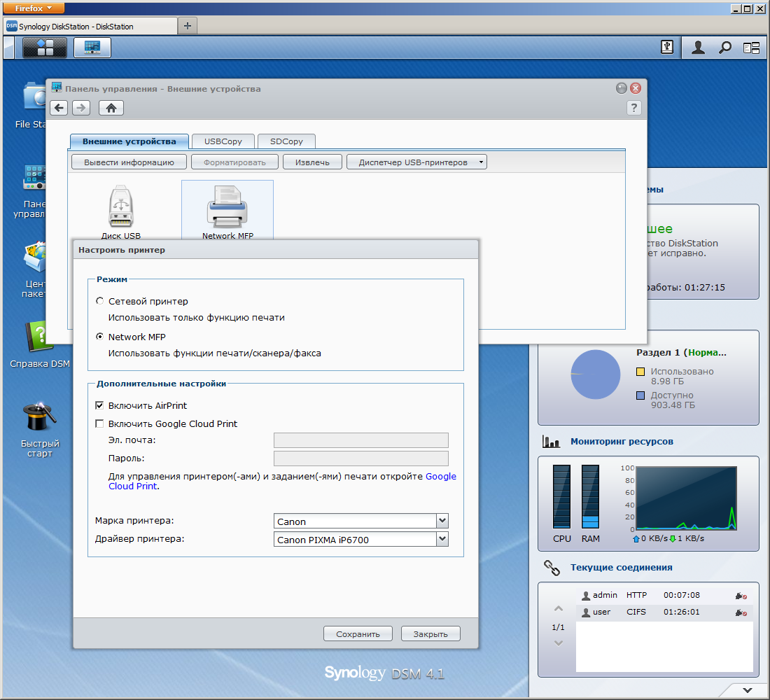The image size is (770, 700).
Task: Select the admin HTTP connection row
Action: pos(664,596)
